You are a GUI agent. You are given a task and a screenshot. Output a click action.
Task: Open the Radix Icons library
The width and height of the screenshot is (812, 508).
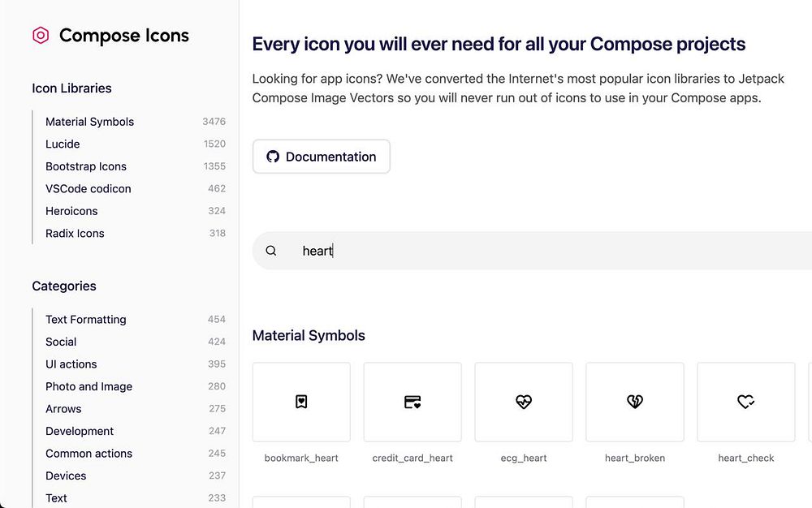[75, 233]
